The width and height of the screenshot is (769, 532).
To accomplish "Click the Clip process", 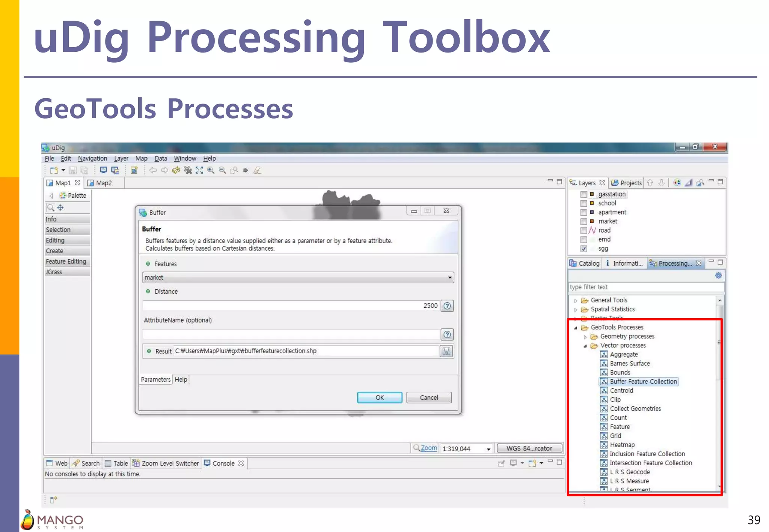I will pos(615,400).
